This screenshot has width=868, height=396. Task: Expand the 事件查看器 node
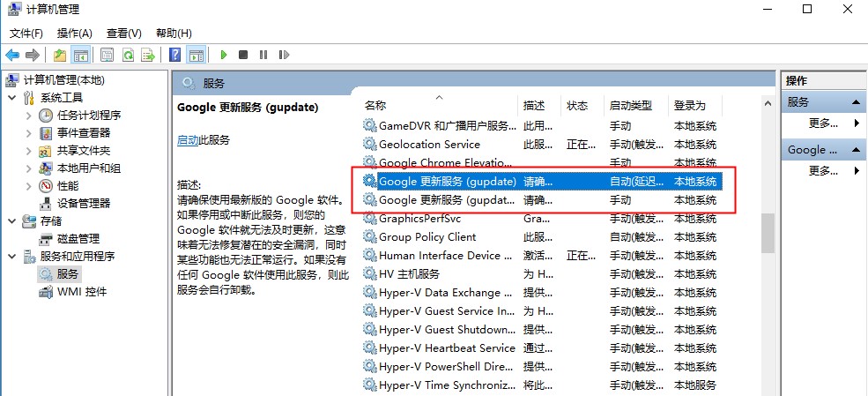(29, 133)
